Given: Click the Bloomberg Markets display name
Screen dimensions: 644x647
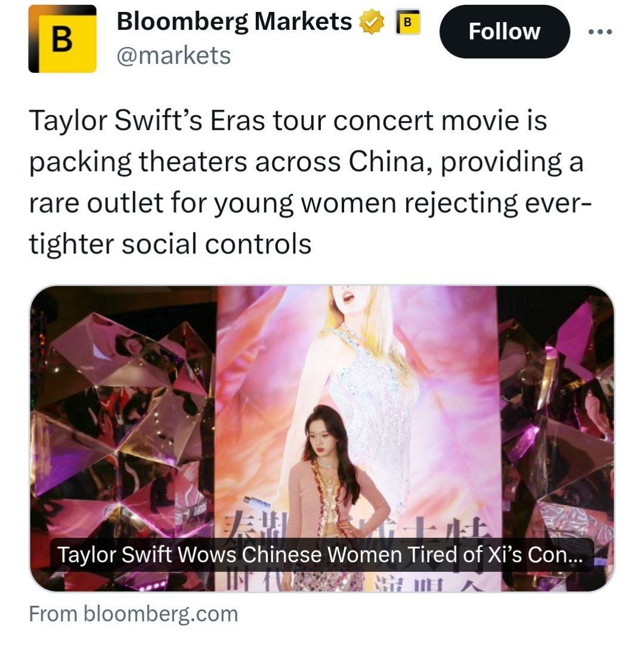Looking at the screenshot, I should 234,22.
